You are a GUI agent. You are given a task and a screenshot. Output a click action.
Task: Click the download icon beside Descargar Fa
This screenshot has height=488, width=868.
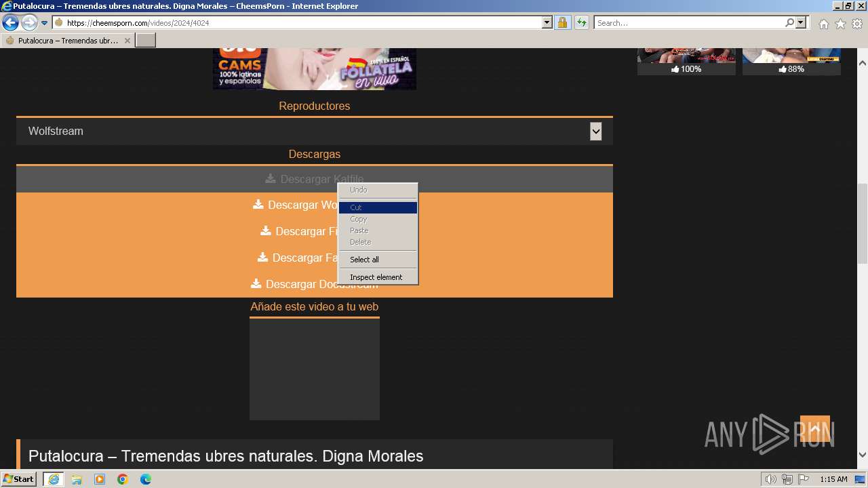[x=263, y=257]
